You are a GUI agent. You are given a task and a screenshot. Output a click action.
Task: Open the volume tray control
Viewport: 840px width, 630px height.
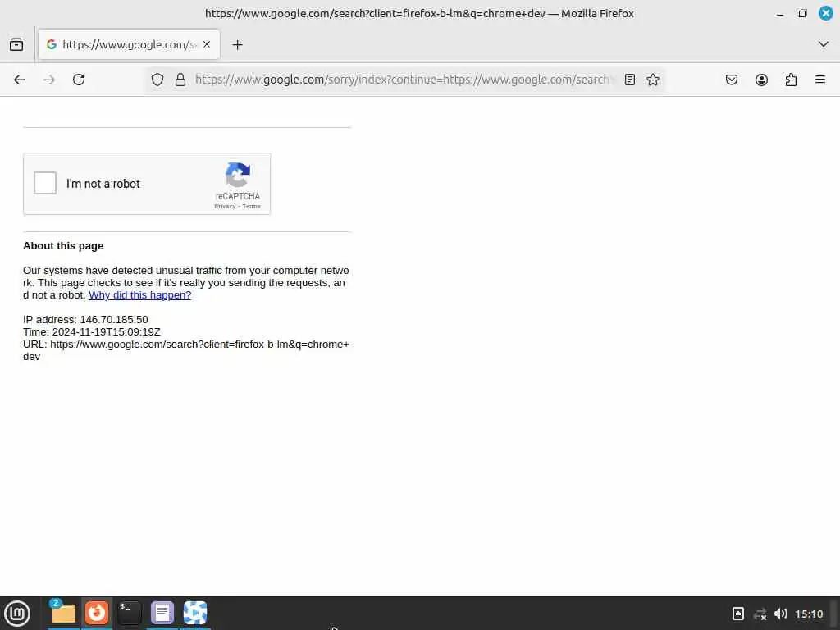point(781,614)
